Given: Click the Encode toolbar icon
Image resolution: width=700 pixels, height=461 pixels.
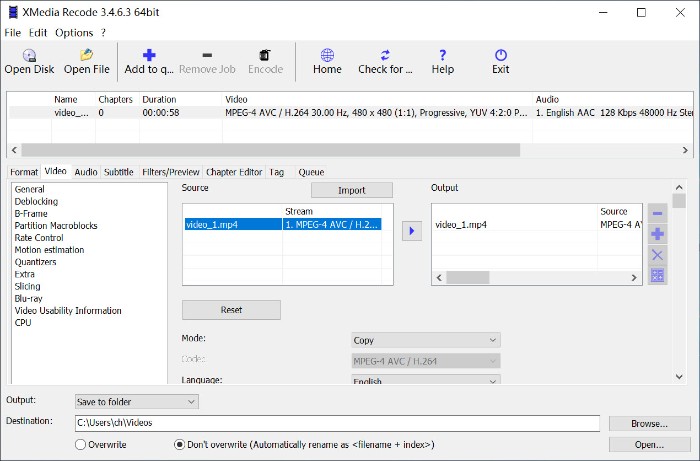Looking at the screenshot, I should tap(265, 55).
